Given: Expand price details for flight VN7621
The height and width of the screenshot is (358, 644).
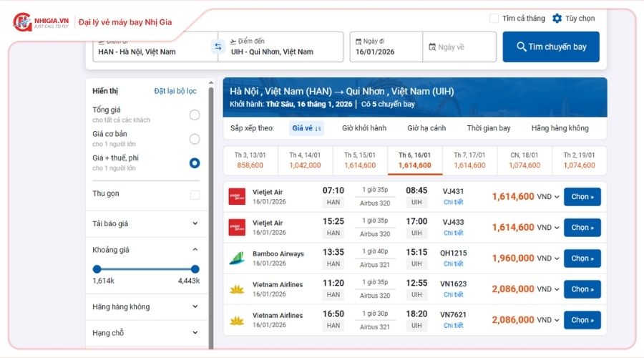Looking at the screenshot, I should click(x=557, y=320).
